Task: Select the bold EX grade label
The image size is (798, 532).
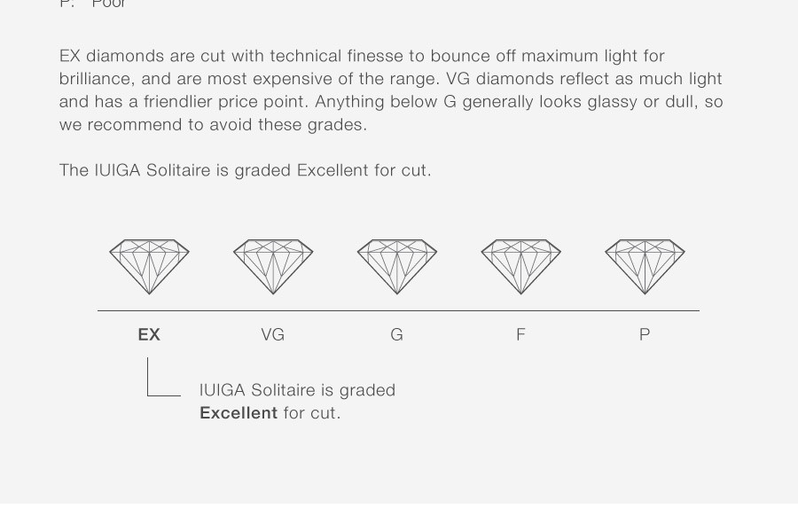Action: pyautogui.click(x=149, y=334)
